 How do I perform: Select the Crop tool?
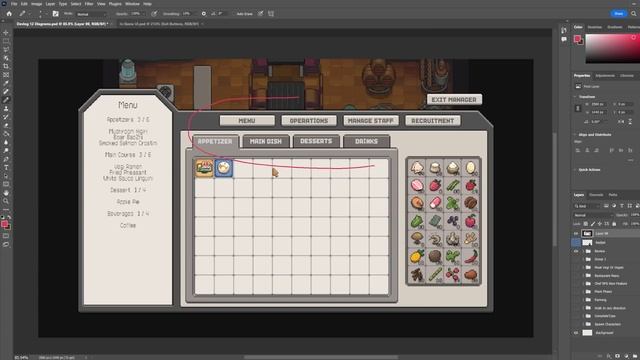tap(6, 66)
